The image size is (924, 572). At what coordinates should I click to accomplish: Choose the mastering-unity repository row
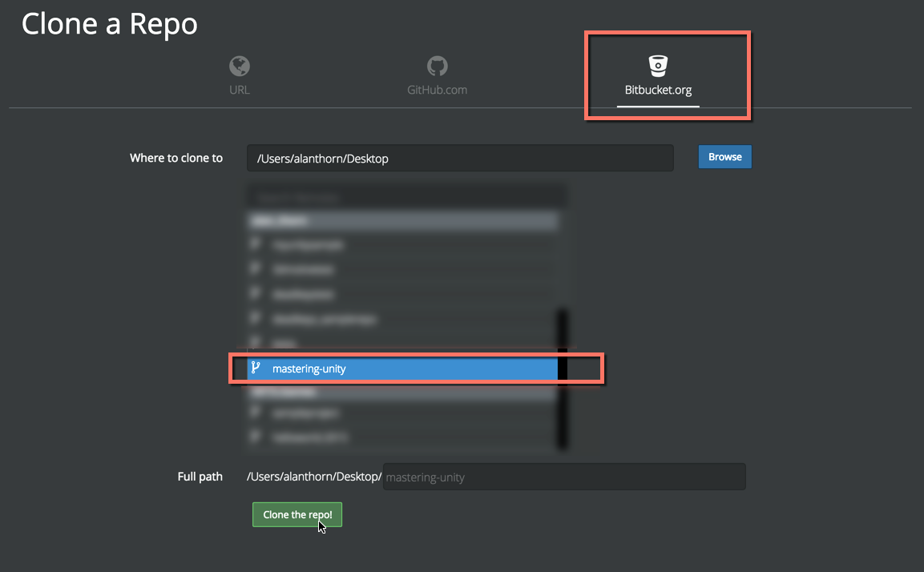coord(402,369)
